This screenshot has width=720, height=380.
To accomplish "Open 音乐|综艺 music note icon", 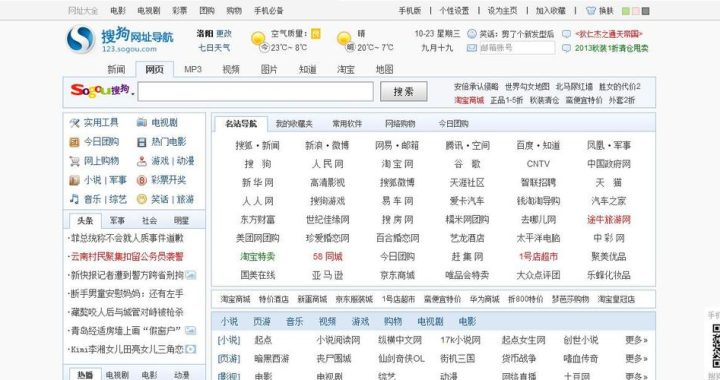I will 74,199.
